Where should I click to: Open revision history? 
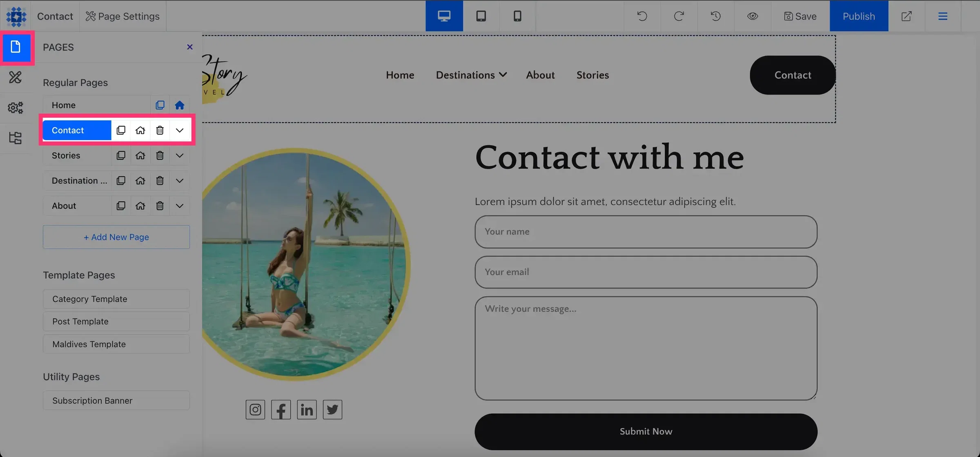[715, 16]
